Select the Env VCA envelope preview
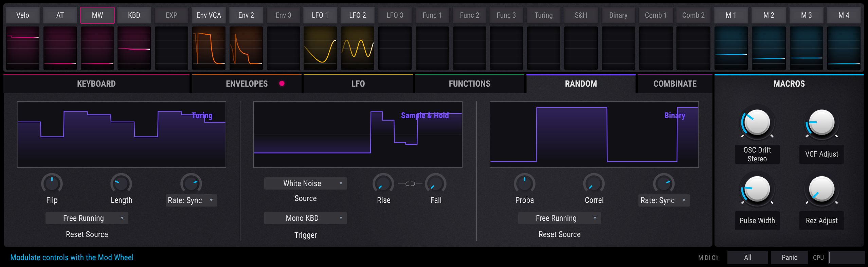The image size is (868, 267). click(x=209, y=48)
